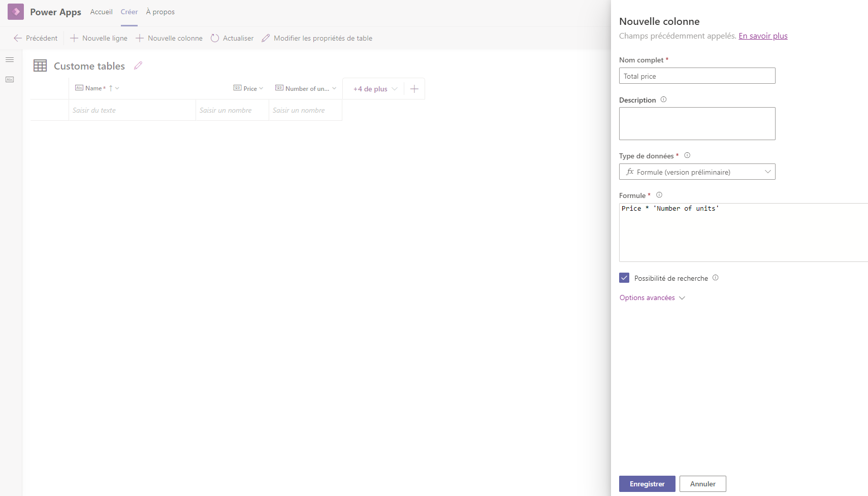The height and width of the screenshot is (496, 868).
Task: Click Nouvelle colonne in toolbar
Action: (x=169, y=38)
